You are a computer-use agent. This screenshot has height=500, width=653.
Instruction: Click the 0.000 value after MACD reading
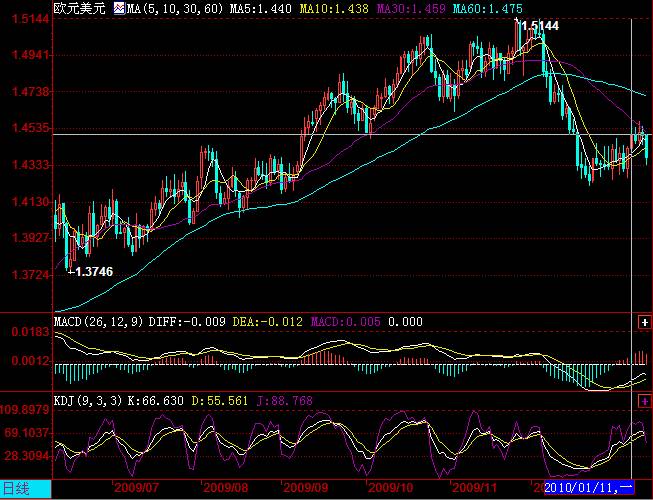tap(405, 322)
